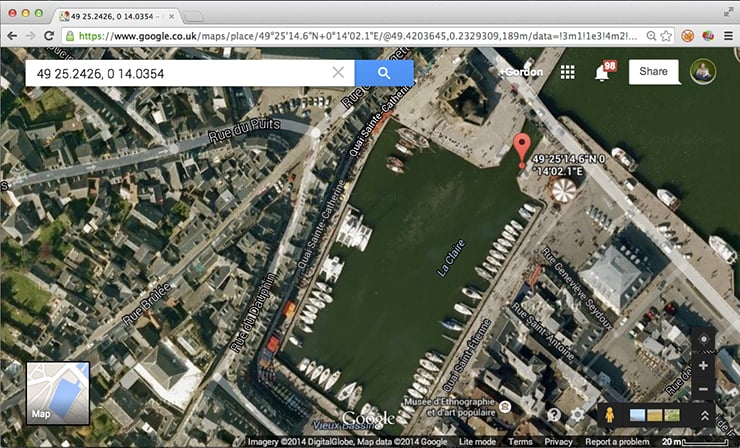The image size is (740, 448).
Task: Expand the imagery explore strip chevron
Action: tap(705, 415)
